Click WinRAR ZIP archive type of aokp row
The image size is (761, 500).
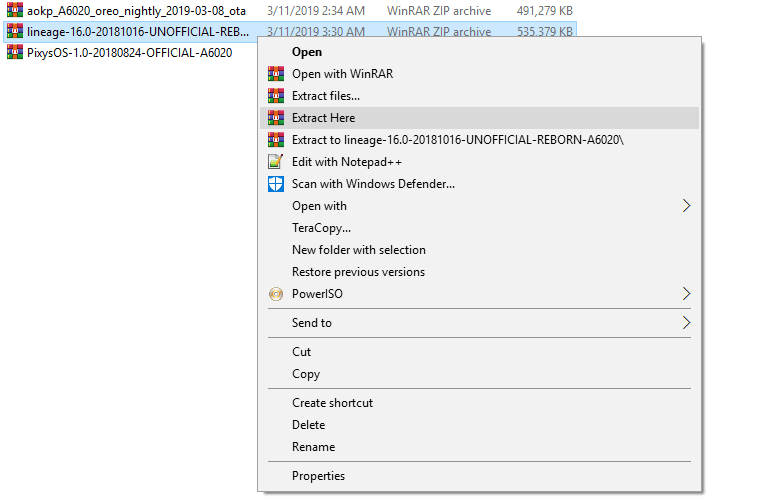click(x=439, y=11)
